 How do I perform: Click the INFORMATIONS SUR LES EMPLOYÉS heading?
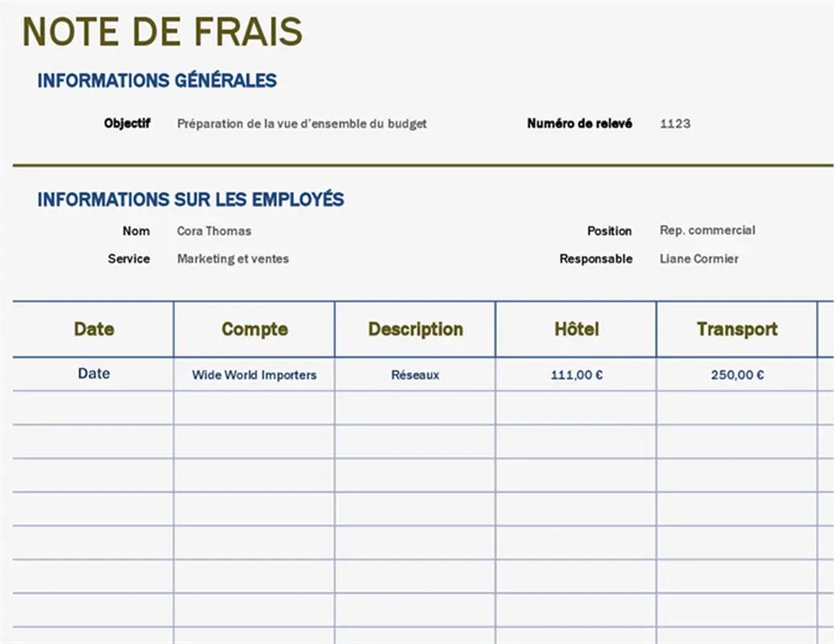189,200
